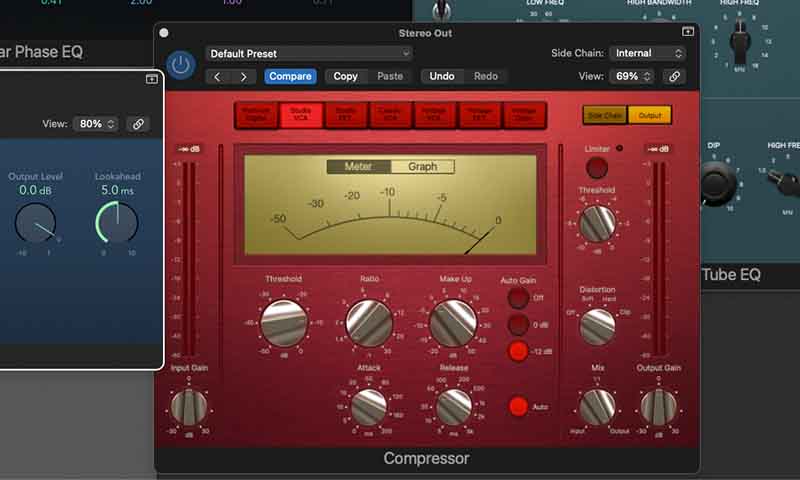
Task: Set Auto Gain to 0 dB
Action: (518, 324)
